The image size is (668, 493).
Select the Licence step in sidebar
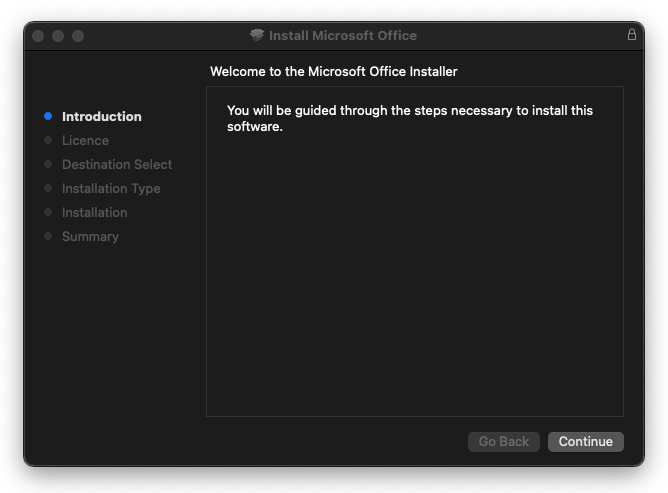[85, 141]
